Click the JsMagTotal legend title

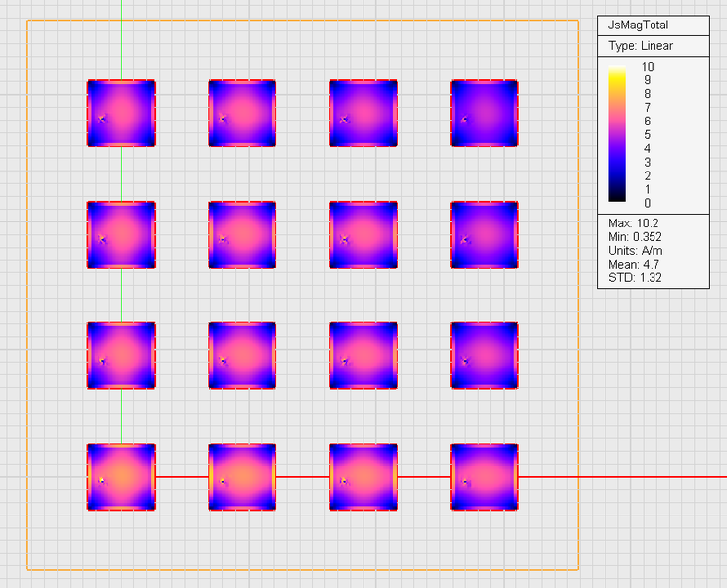639,26
